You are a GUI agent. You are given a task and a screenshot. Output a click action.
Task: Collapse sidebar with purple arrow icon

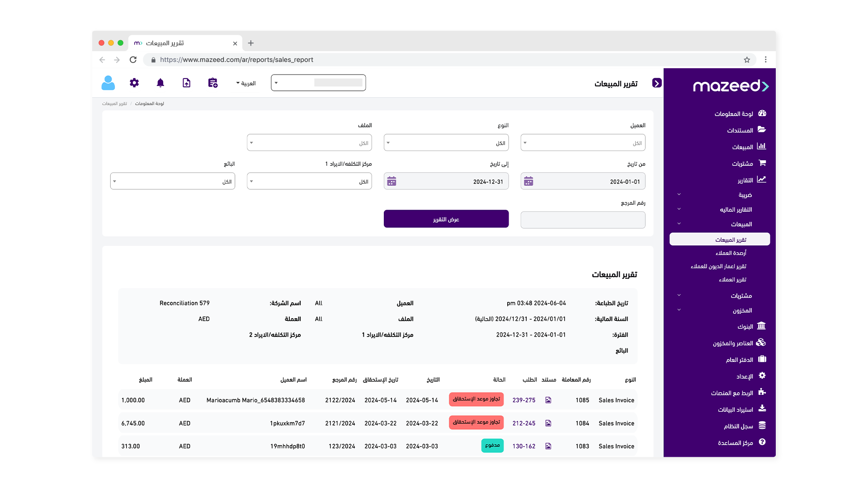[657, 83]
